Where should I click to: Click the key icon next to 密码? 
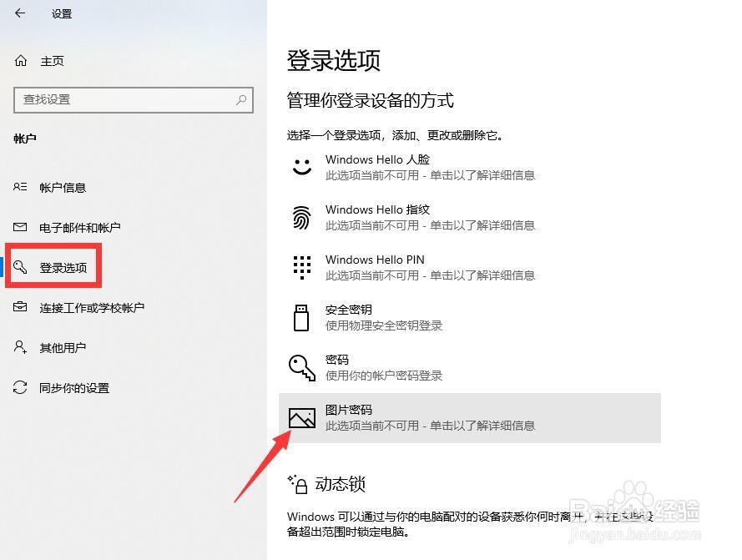(302, 368)
